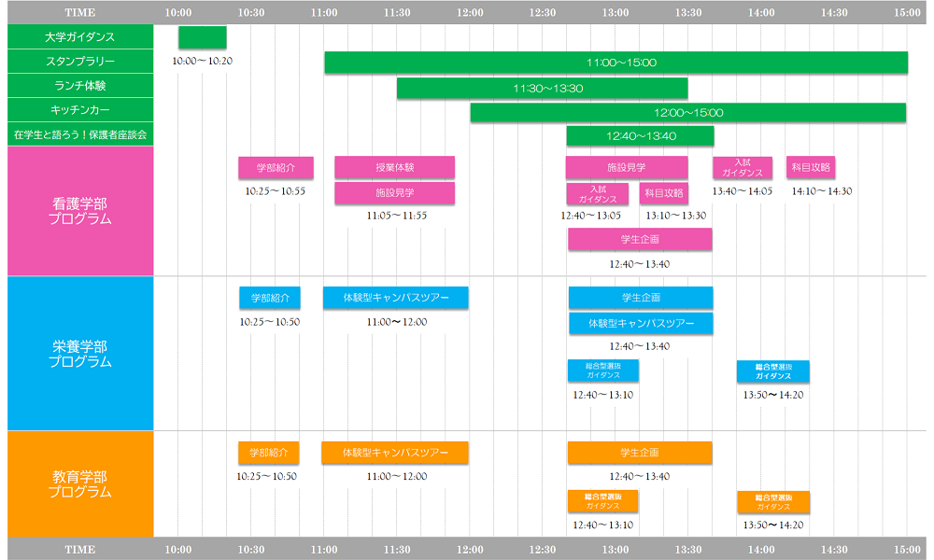Click the pink 入試ガイダンス block above 13:40～14:05
Image resolution: width=934 pixels, height=560 pixels.
tap(743, 168)
